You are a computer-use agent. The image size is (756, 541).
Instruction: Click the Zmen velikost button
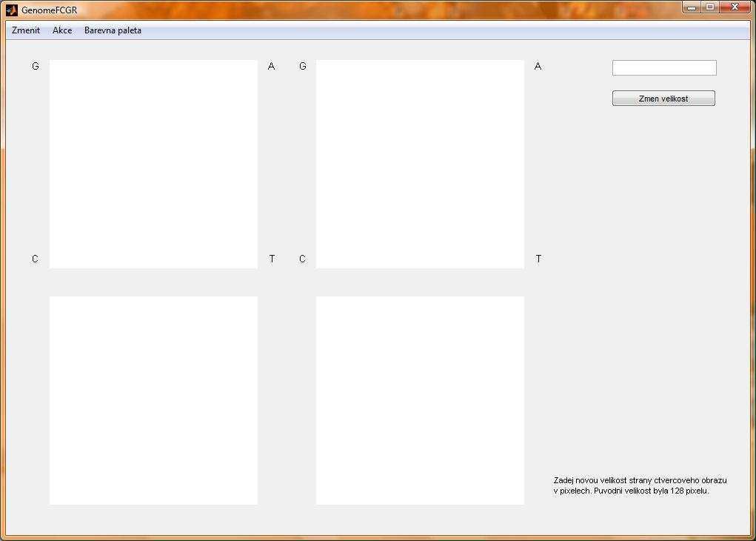point(663,99)
